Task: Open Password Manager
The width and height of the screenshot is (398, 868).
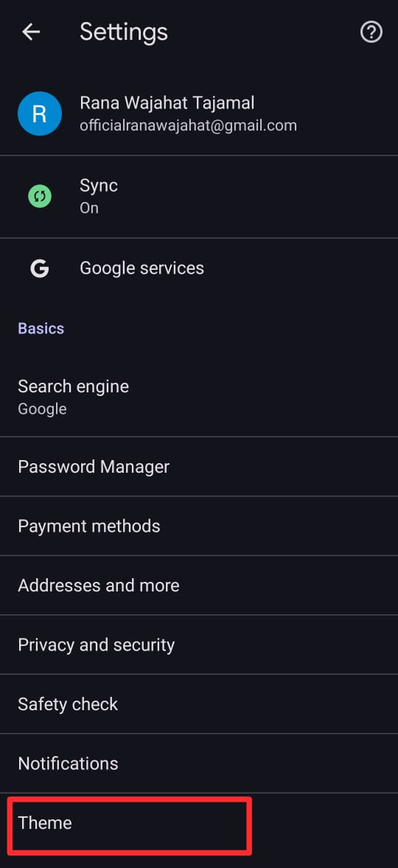Action: click(199, 467)
